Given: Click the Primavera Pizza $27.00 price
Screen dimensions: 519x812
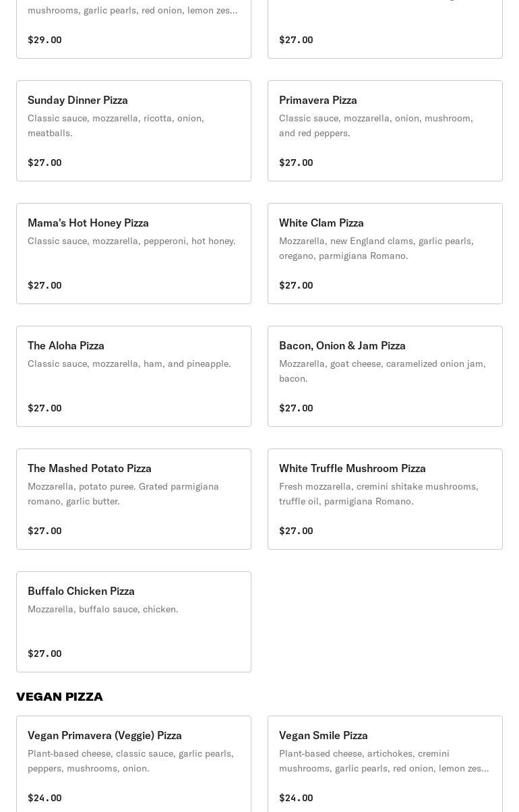Looking at the screenshot, I should tap(296, 163).
